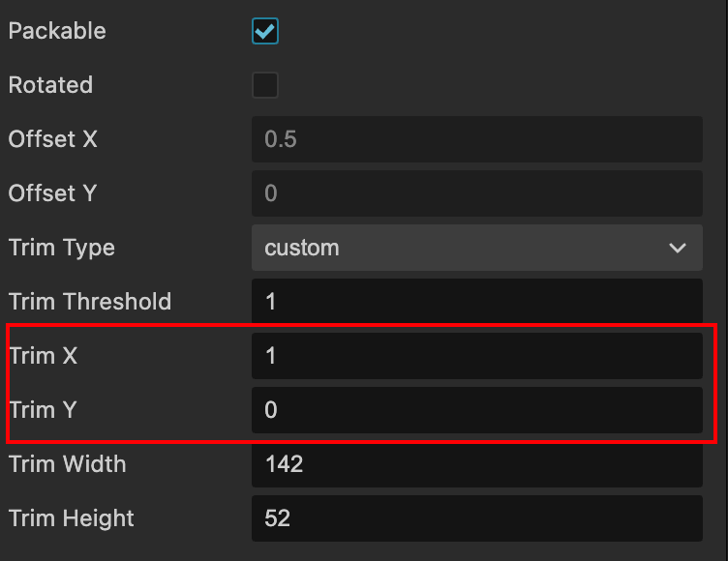Click into the Trim X input field
The height and width of the screenshot is (561, 728).
476,356
